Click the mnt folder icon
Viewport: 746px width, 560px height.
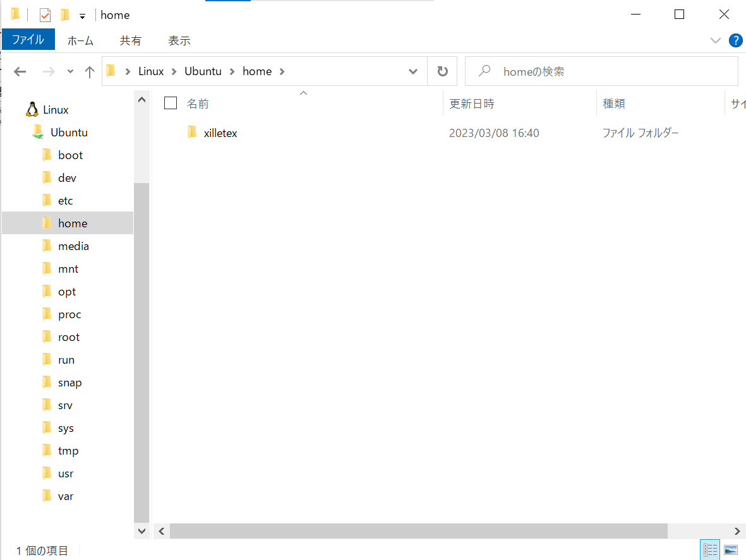click(x=47, y=268)
